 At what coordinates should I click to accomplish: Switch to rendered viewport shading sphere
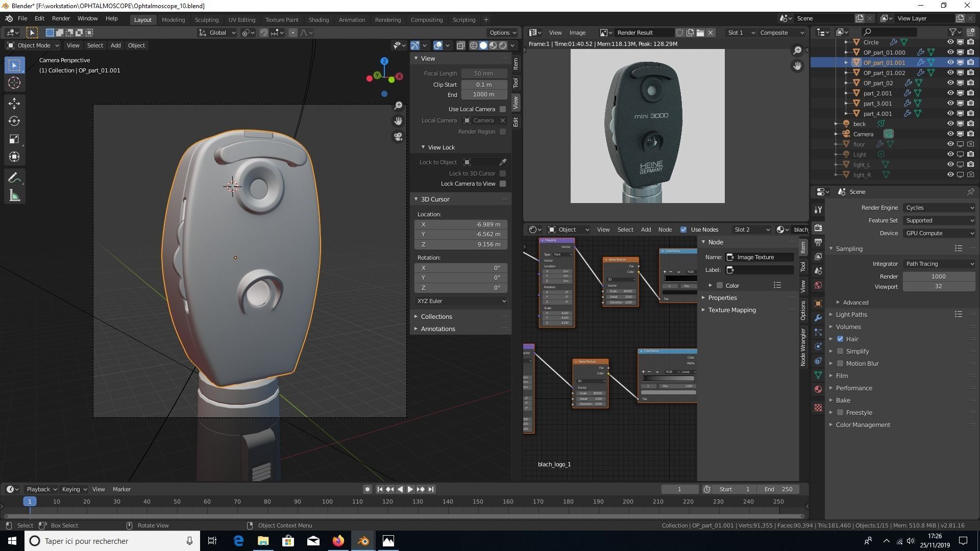pyautogui.click(x=503, y=45)
